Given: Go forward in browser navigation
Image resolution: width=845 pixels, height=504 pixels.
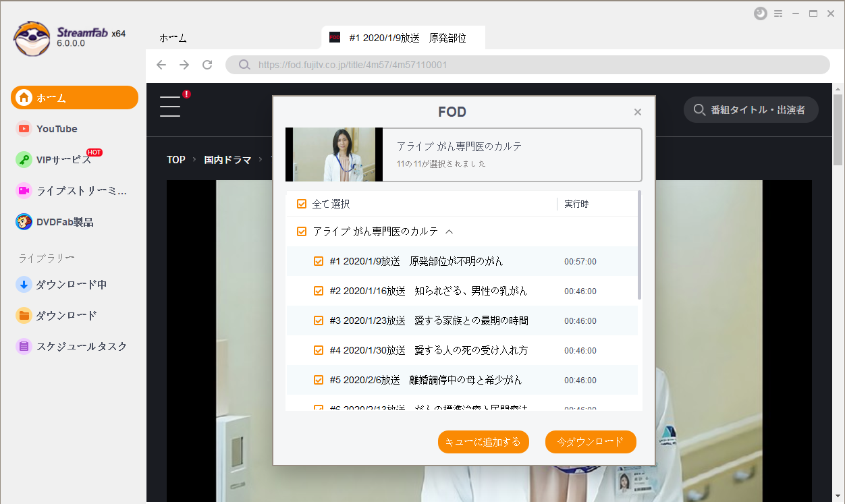Looking at the screenshot, I should pyautogui.click(x=184, y=65).
